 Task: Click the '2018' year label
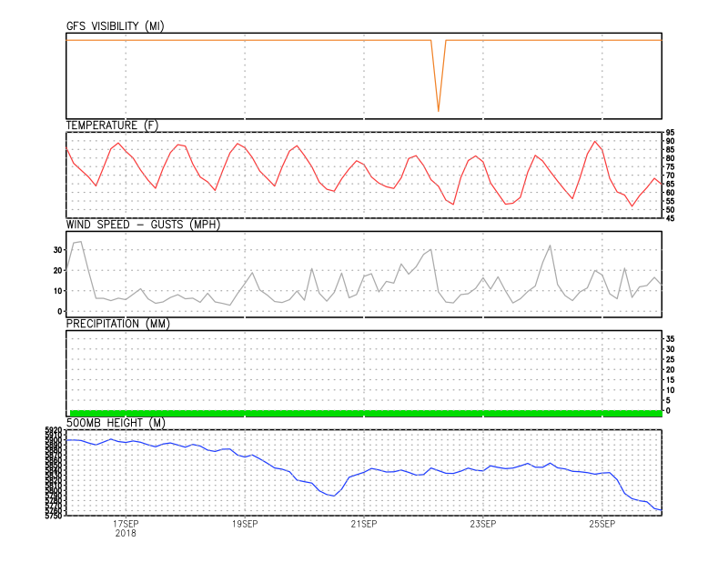coord(126,533)
